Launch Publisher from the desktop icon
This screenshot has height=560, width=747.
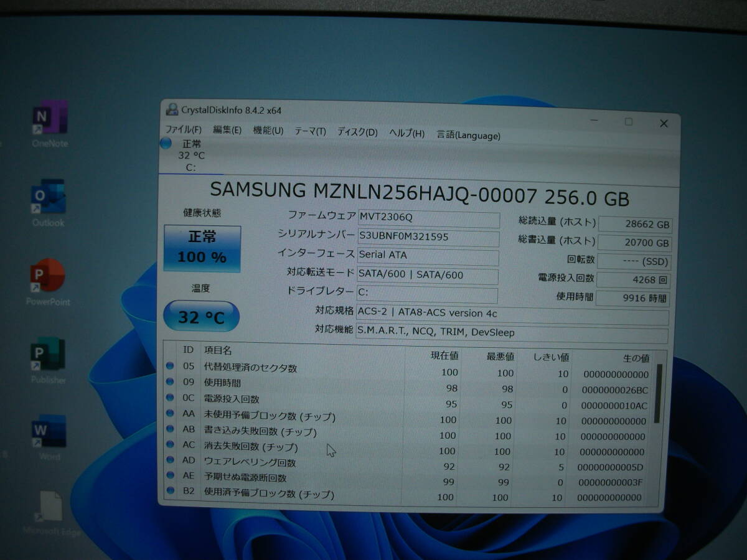pyautogui.click(x=48, y=360)
